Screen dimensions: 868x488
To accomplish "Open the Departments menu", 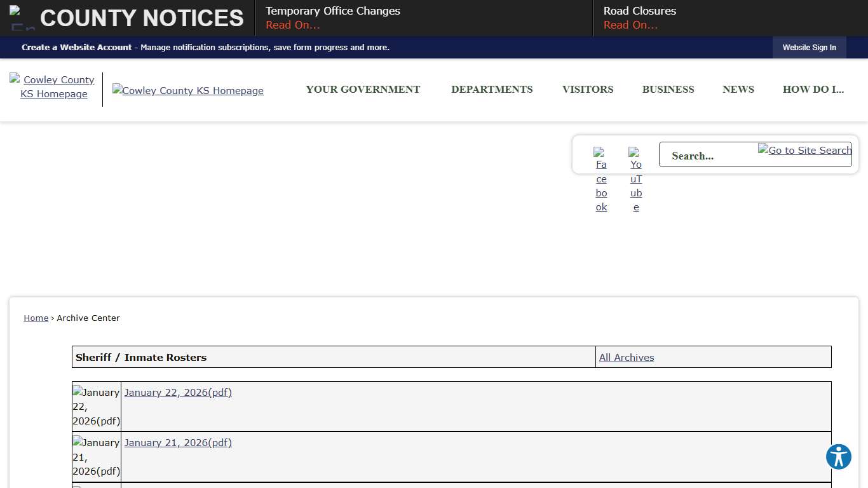I will tap(492, 90).
